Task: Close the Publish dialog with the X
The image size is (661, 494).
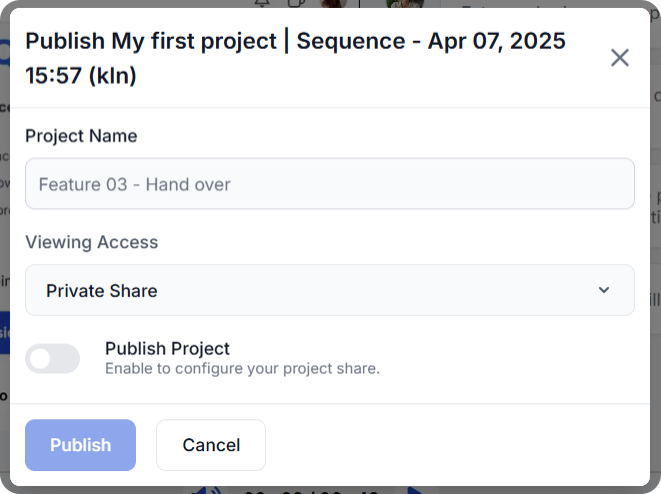Action: pos(620,58)
